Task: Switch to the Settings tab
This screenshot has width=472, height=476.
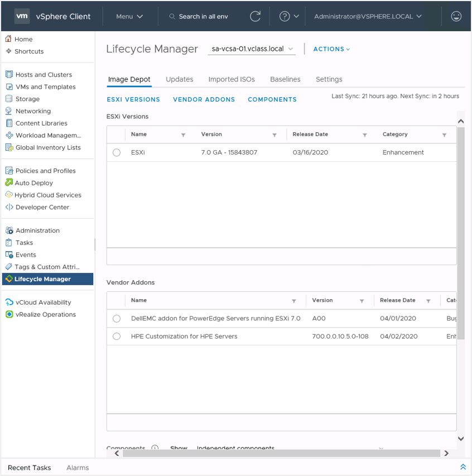Action: click(329, 79)
